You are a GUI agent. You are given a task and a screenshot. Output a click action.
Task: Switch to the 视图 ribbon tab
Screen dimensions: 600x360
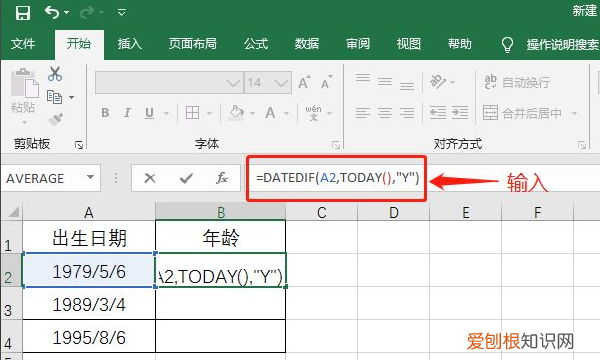(409, 44)
